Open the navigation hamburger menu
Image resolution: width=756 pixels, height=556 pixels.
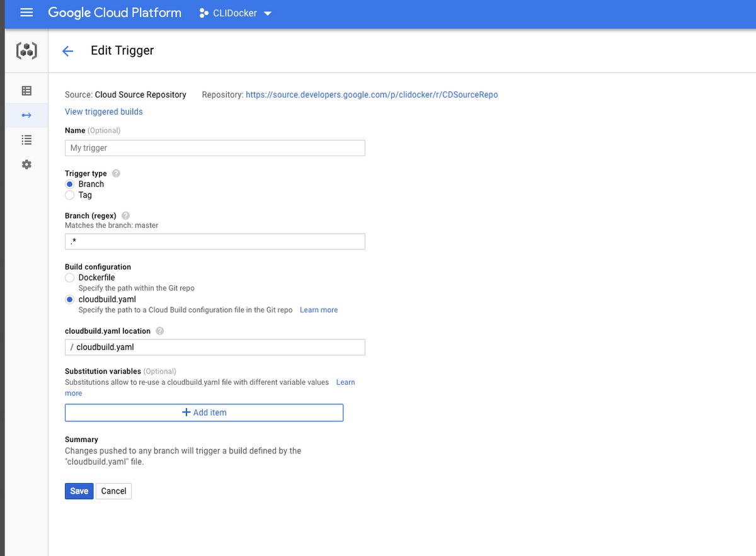26,13
